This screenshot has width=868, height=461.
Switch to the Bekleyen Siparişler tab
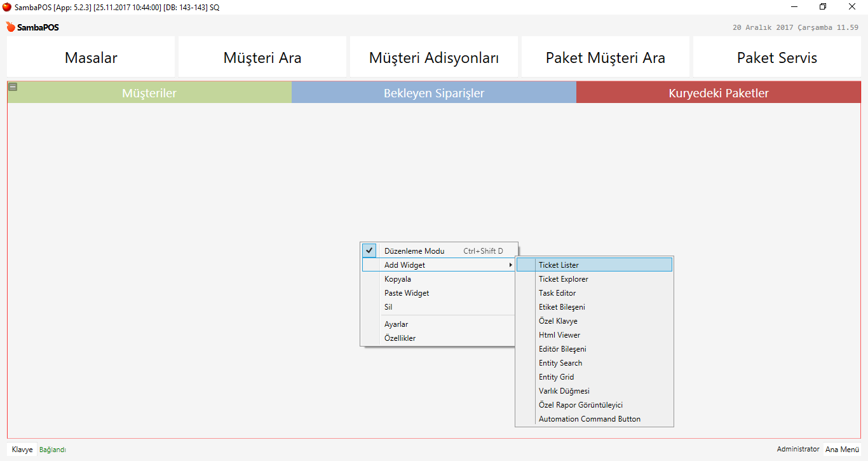pos(434,93)
